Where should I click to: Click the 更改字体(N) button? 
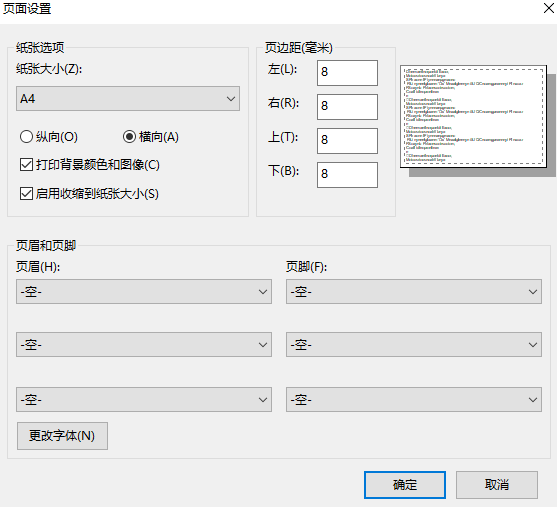[x=62, y=436]
